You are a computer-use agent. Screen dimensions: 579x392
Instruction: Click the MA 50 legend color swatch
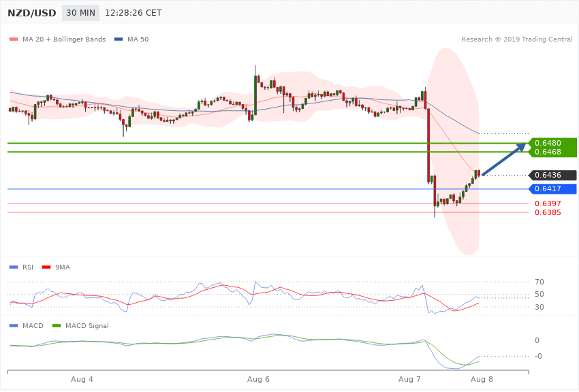point(119,39)
